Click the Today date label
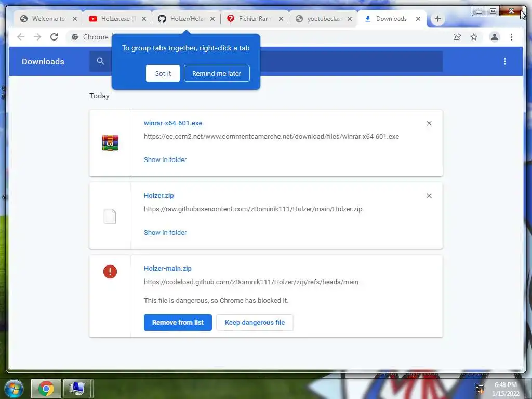Screen dimensions: 532x399 click(x=99, y=96)
